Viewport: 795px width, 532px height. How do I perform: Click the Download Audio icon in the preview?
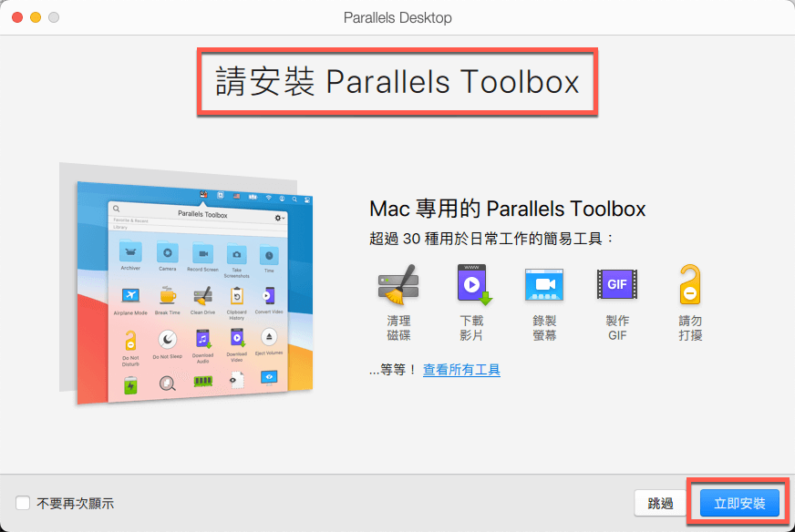202,339
